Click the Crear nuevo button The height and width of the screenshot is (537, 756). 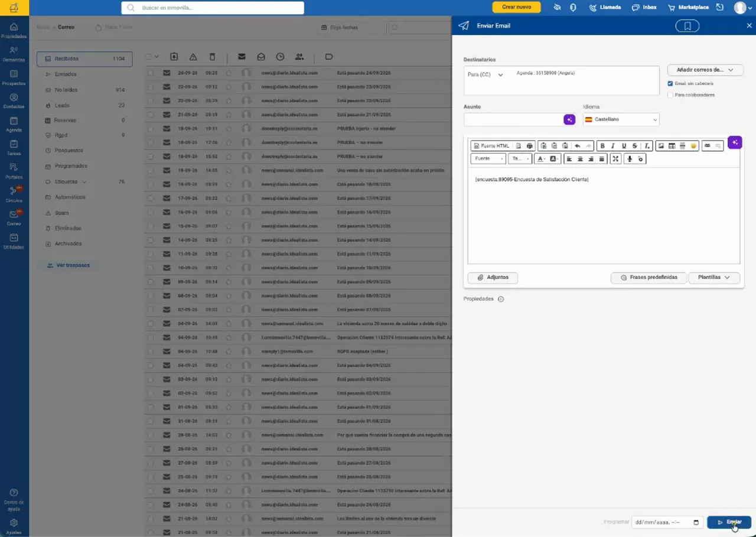pos(516,7)
